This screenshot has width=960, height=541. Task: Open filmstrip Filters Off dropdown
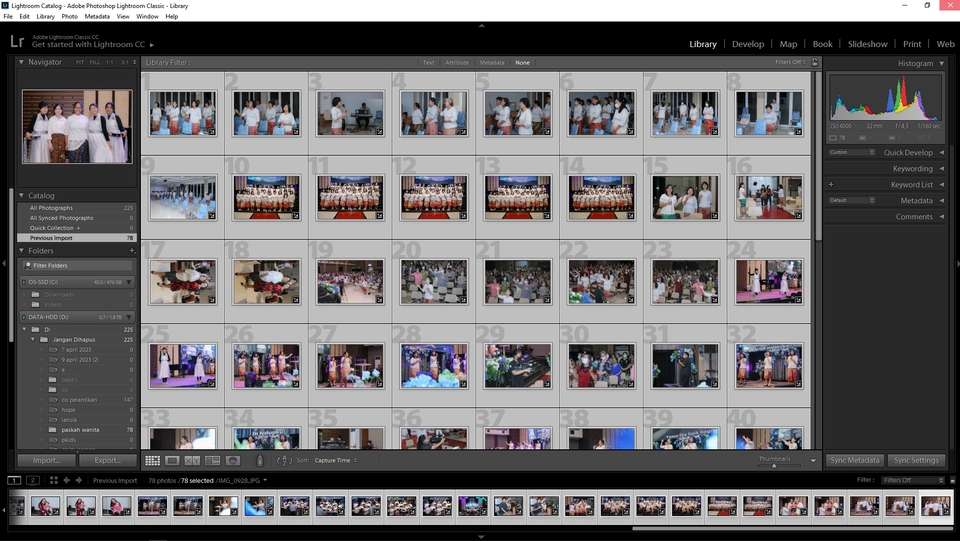[x=913, y=480]
